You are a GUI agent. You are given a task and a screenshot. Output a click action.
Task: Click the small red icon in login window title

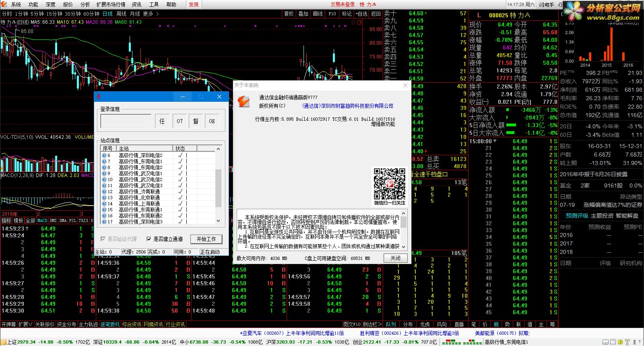99,97
